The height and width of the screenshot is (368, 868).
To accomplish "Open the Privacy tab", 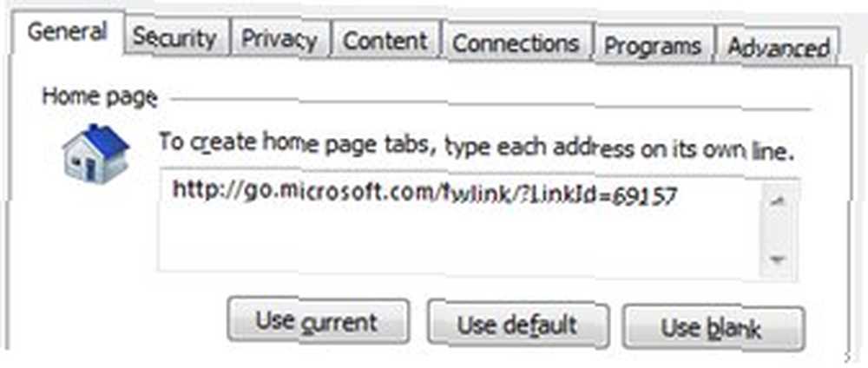I will [x=279, y=38].
